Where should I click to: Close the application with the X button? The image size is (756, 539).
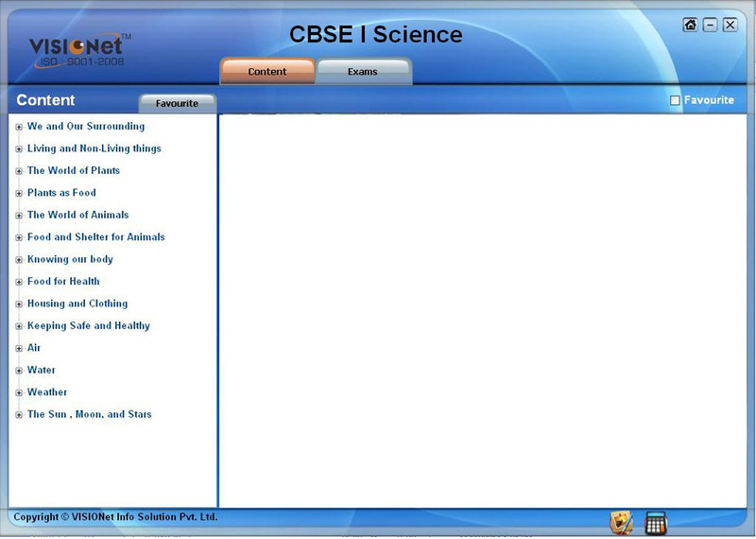[730, 26]
